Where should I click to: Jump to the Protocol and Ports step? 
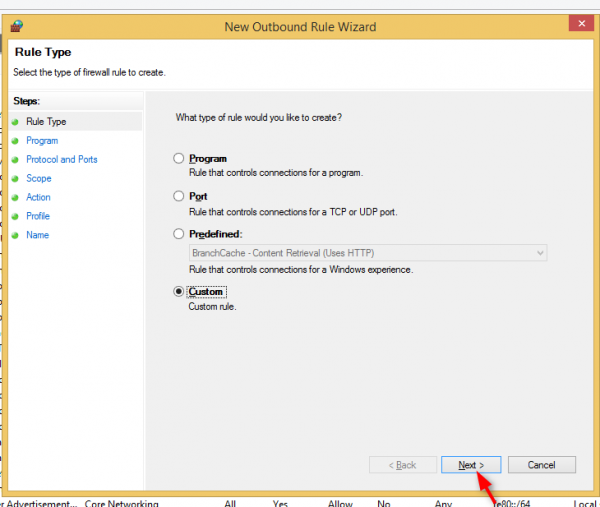(x=62, y=159)
